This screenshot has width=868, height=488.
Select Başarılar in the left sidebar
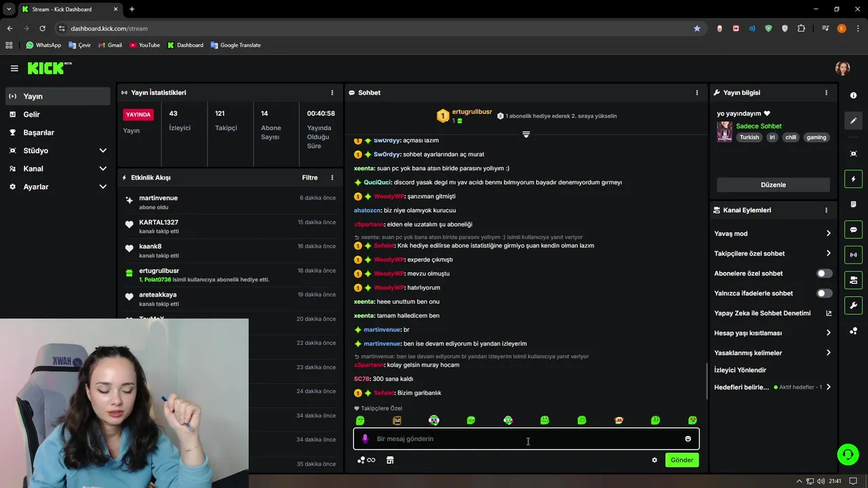click(x=58, y=132)
